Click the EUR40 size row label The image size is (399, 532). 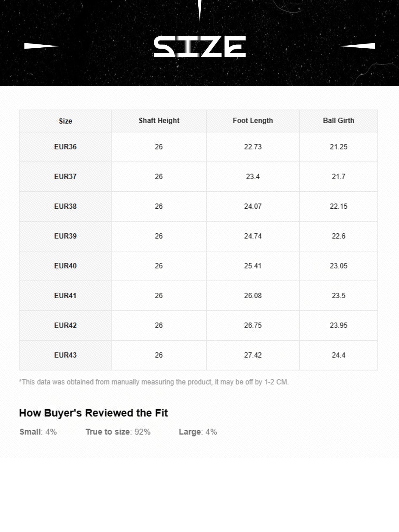[x=66, y=266]
